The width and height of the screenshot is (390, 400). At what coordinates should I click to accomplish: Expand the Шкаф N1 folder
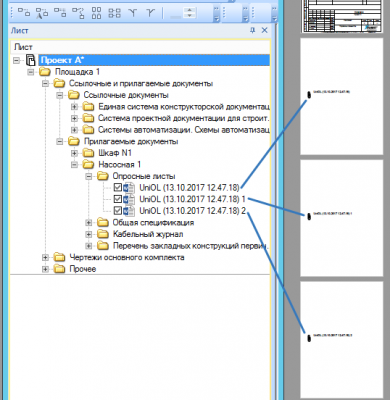[x=74, y=153]
